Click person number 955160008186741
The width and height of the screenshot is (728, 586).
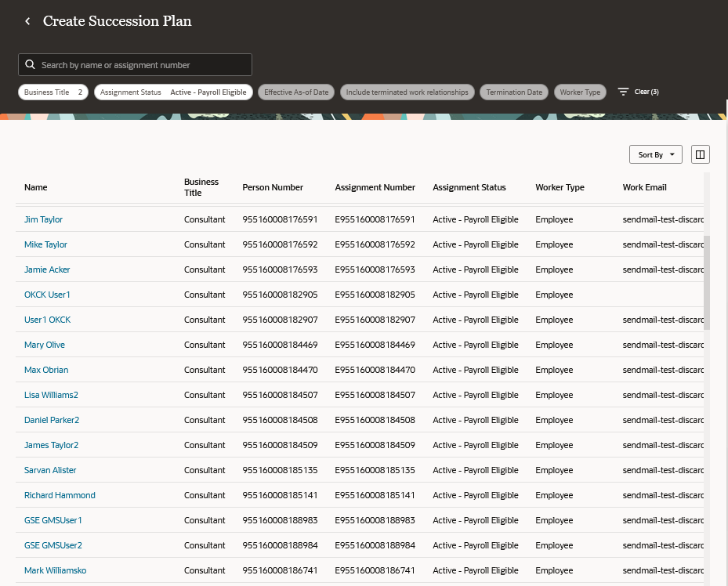pyautogui.click(x=280, y=570)
